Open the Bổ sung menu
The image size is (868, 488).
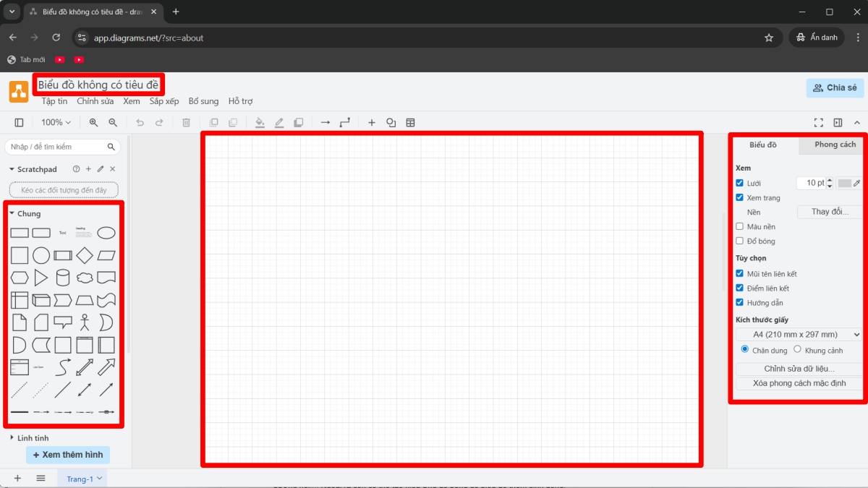(x=203, y=101)
